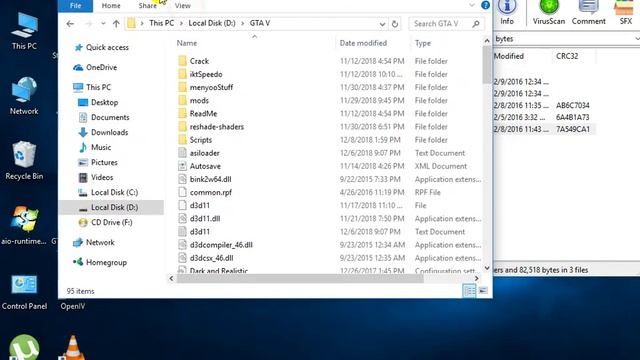Open Videos in navigation pane
Image resolution: width=640 pixels, height=360 pixels.
tap(96, 178)
